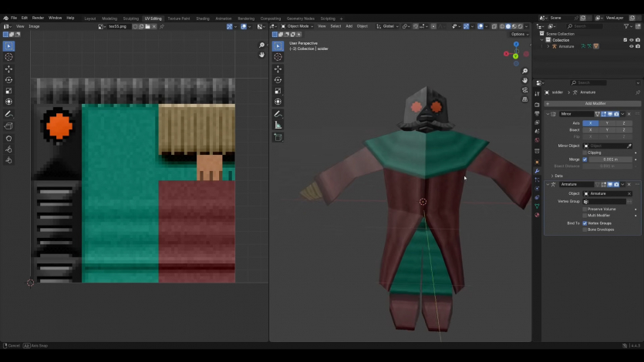Click the green Y axis on navigation gizmo
The width and height of the screenshot is (644, 362).
pos(516,56)
